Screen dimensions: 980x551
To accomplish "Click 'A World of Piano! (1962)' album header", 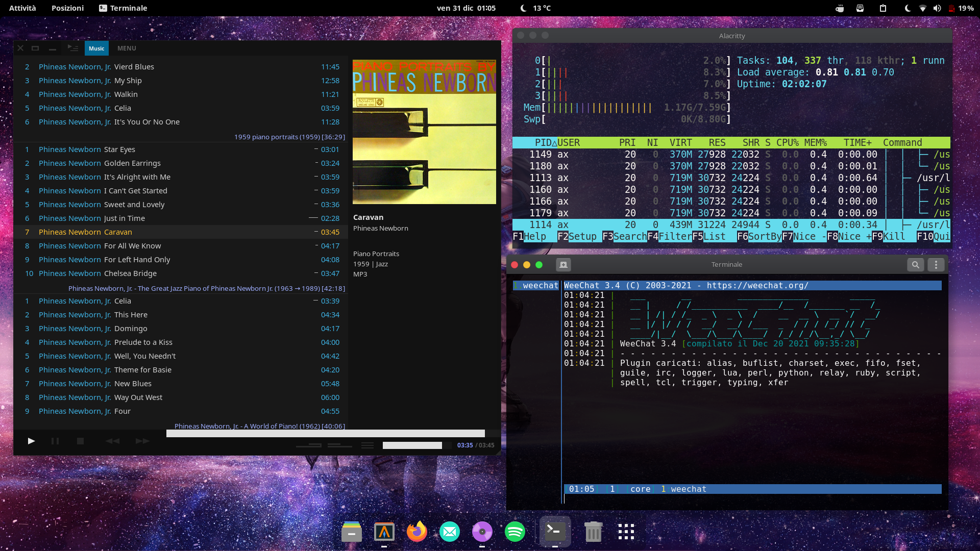I will click(x=260, y=426).
